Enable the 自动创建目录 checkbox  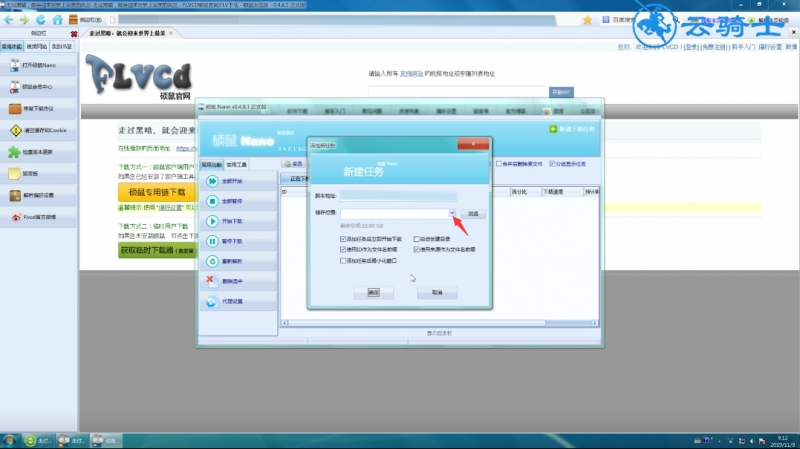tap(416, 239)
